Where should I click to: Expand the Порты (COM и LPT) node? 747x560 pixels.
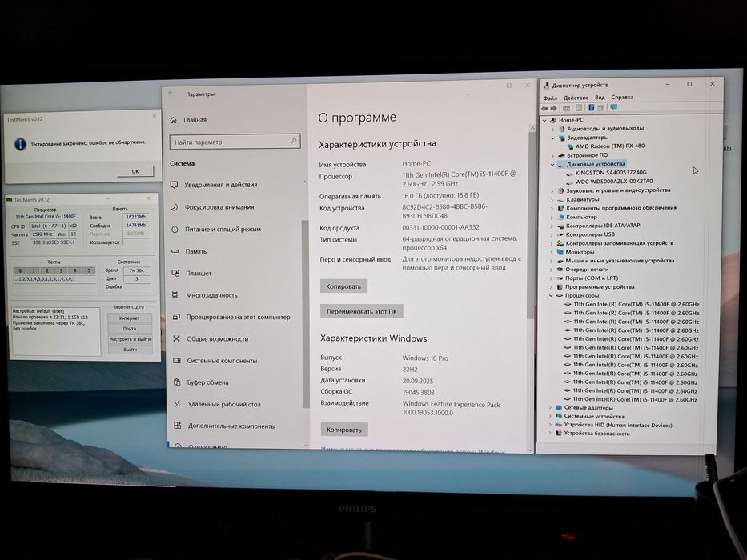tap(552, 278)
